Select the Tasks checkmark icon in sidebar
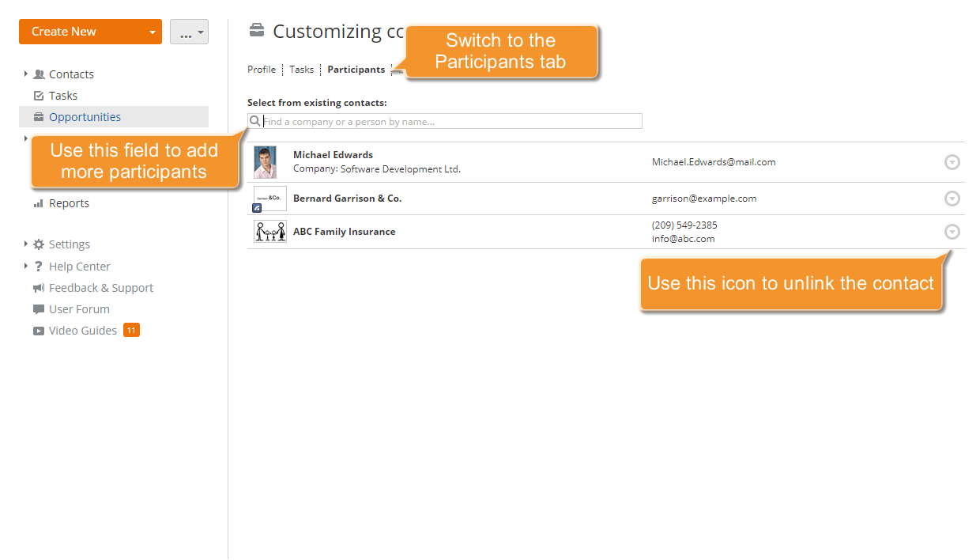Screen dimensions: 980x560 (40, 95)
